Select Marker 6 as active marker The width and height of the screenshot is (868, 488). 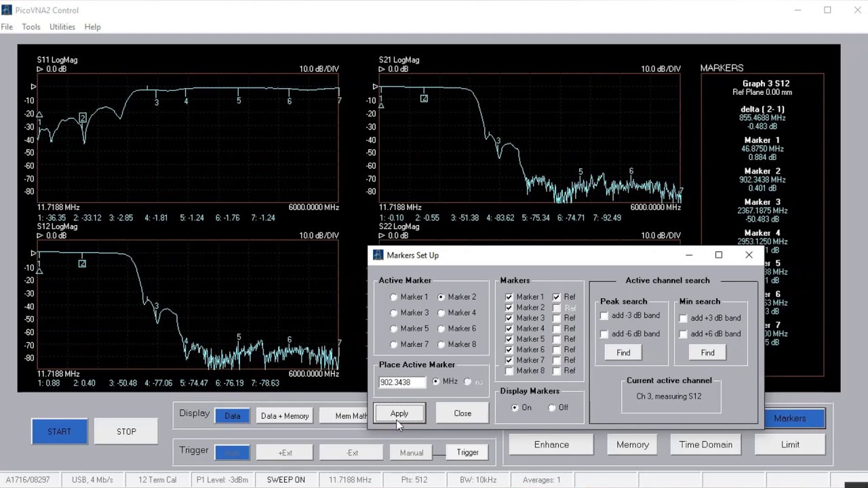click(x=441, y=329)
